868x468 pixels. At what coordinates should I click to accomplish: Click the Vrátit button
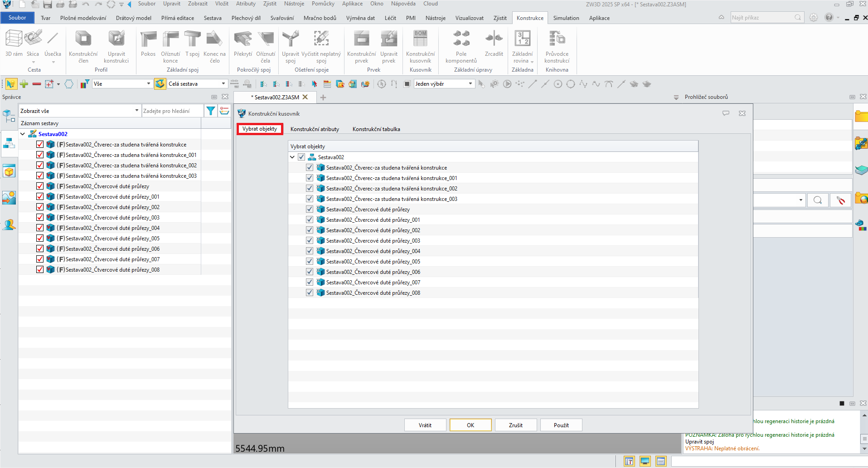pos(425,425)
